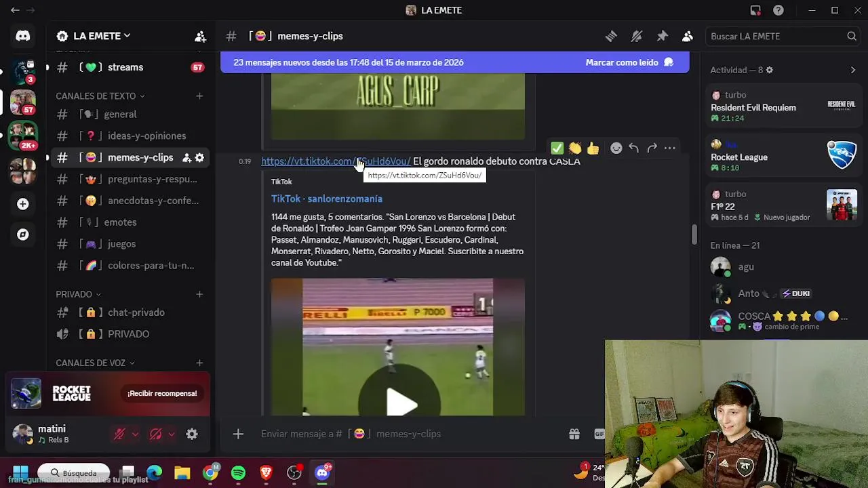Screen dimensions: 868x488
Task: Open more options on TikTok message
Action: click(x=670, y=148)
